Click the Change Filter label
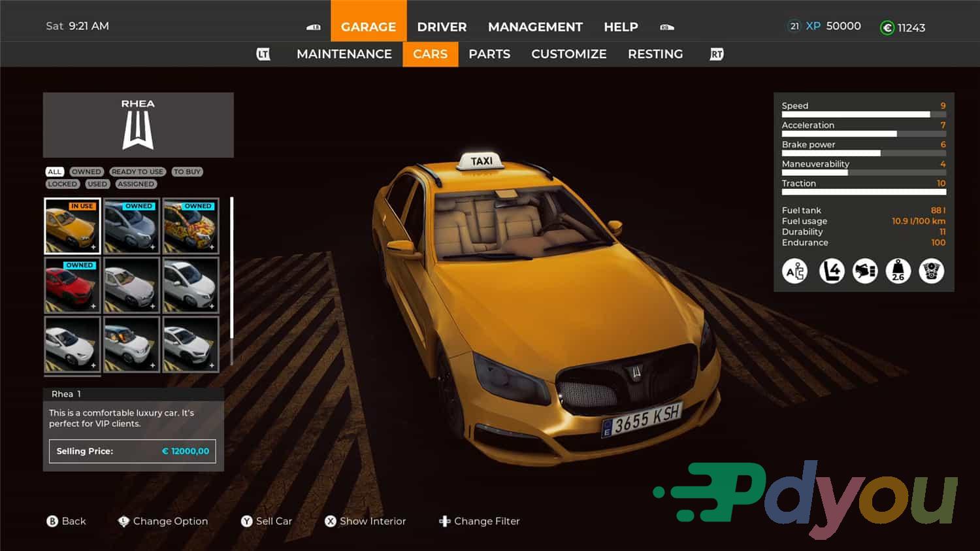This screenshot has height=551, width=980. [487, 521]
